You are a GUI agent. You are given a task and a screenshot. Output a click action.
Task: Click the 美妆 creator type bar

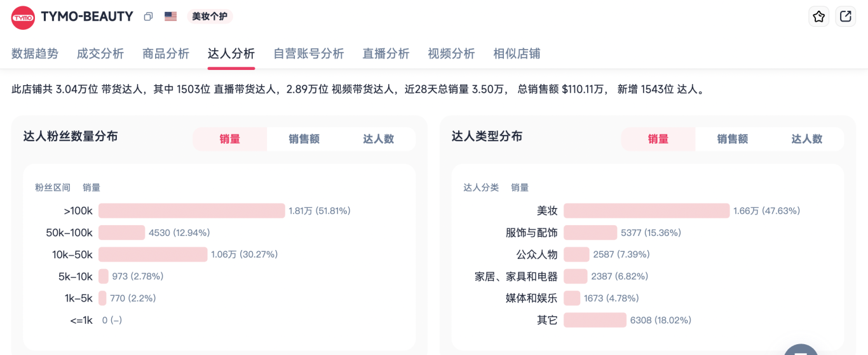pos(646,211)
